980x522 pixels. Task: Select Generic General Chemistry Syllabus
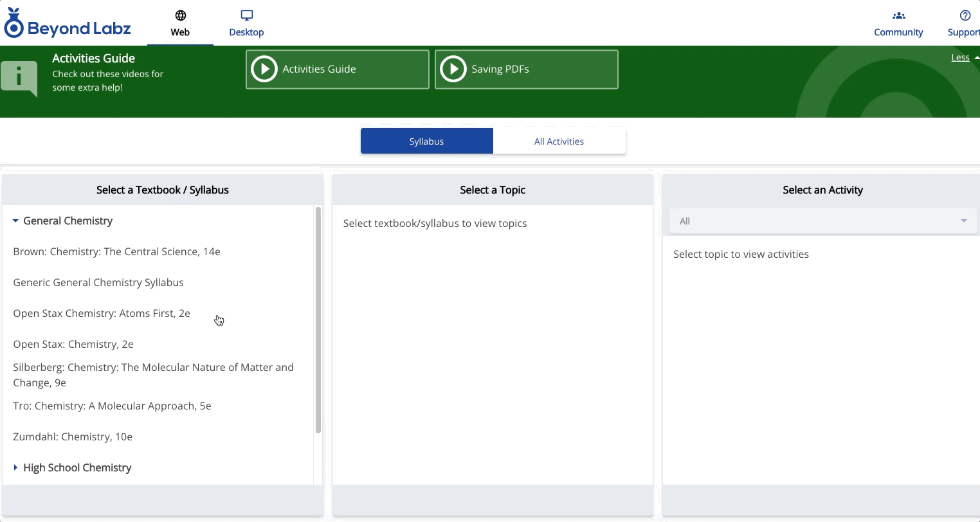98,282
